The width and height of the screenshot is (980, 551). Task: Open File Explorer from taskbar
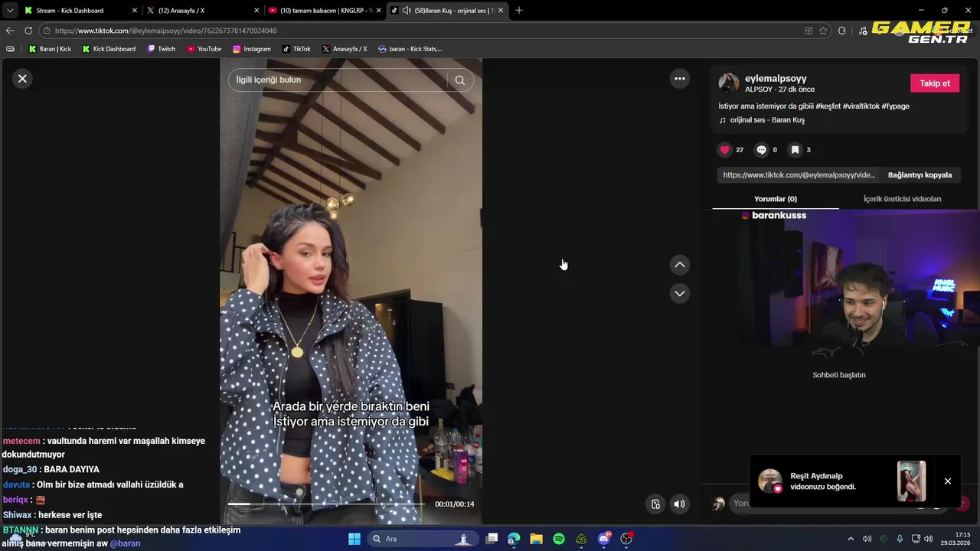coord(536,539)
